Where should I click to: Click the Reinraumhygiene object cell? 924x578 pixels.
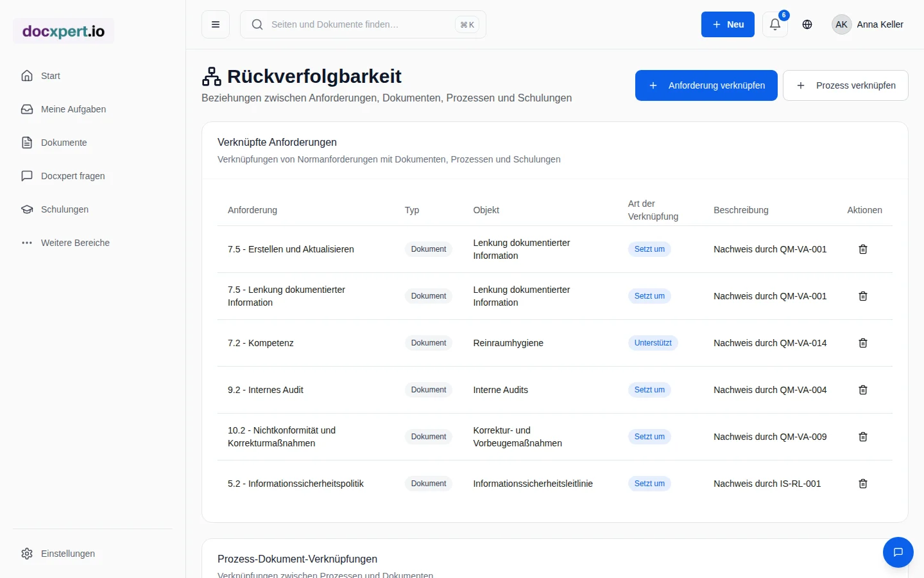[x=508, y=343]
